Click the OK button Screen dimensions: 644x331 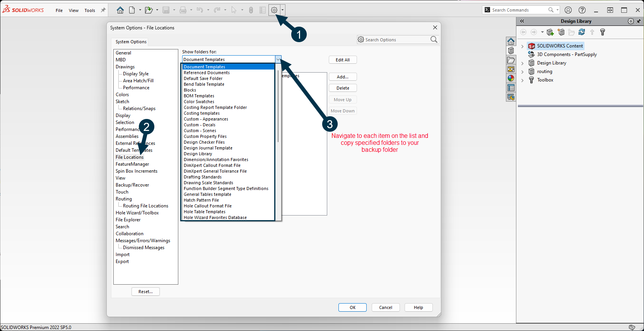352,307
